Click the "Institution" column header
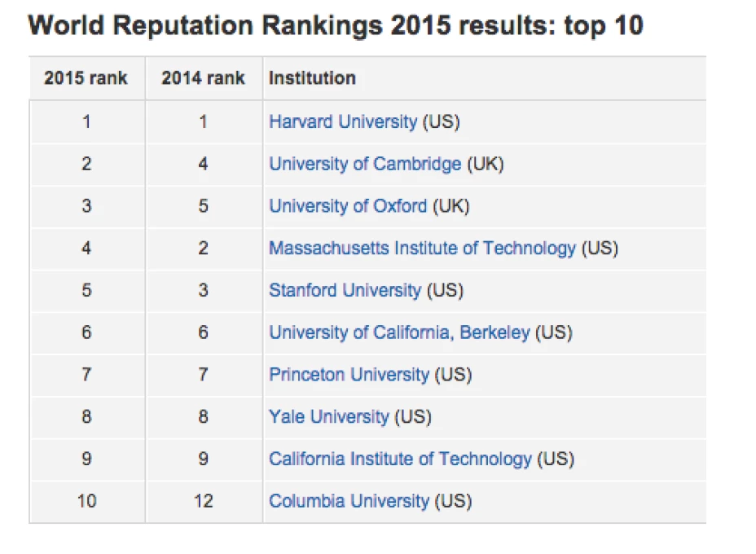Screen dimensions: 756x554 click(x=312, y=78)
